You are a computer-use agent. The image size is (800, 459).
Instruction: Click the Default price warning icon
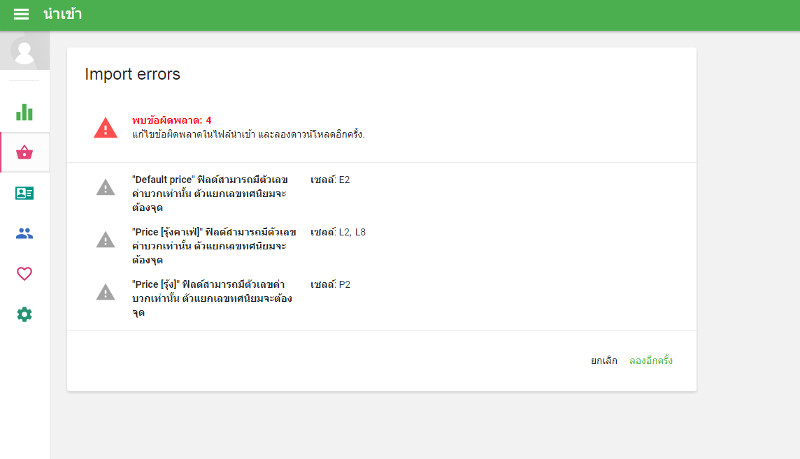(106, 188)
